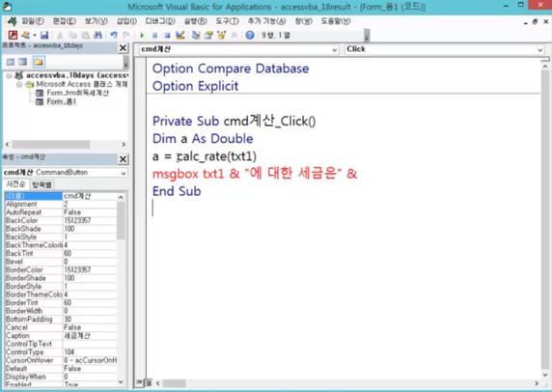The image size is (552, 392).
Task: Click the Cut scissors icon
Action: (60, 35)
